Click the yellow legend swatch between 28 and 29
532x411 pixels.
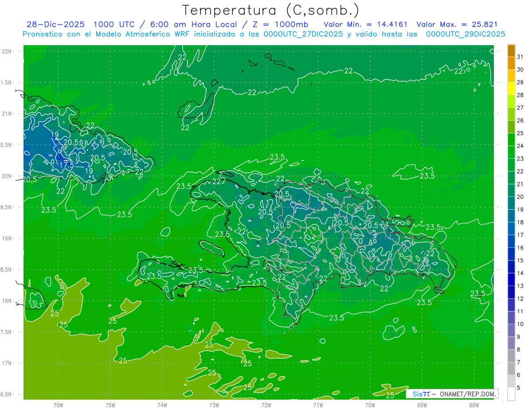pyautogui.click(x=511, y=89)
